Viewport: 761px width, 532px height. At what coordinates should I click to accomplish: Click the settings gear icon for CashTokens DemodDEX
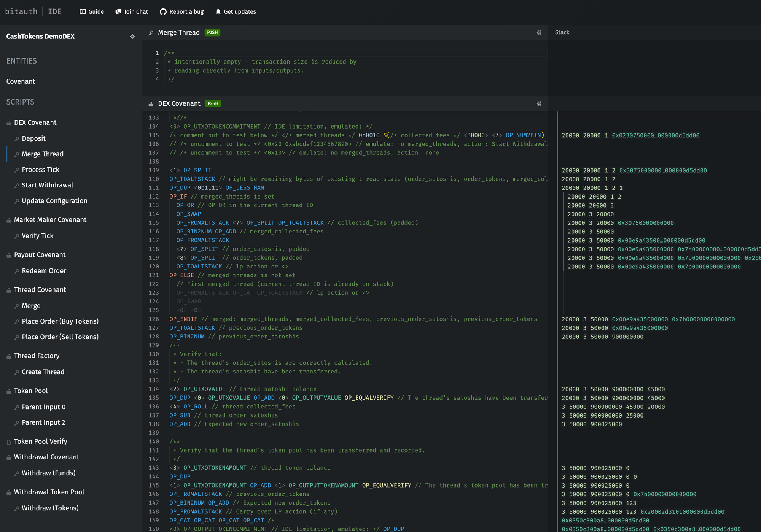point(132,36)
